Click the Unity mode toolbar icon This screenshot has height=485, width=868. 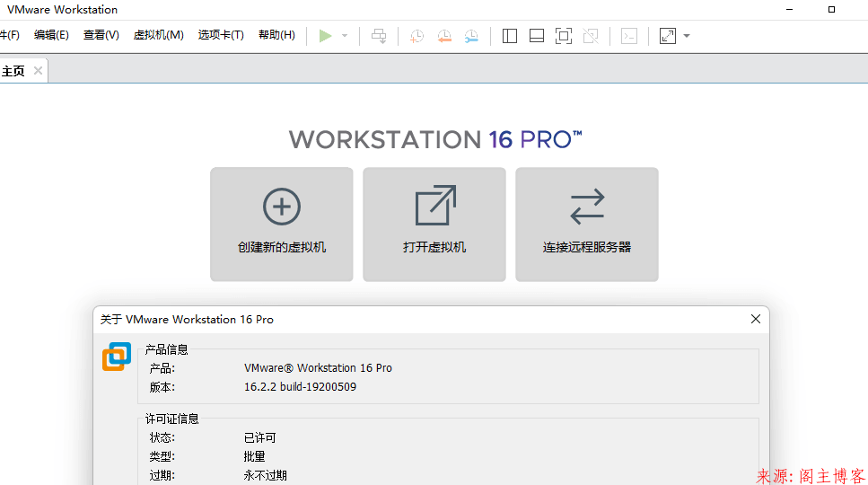point(591,36)
